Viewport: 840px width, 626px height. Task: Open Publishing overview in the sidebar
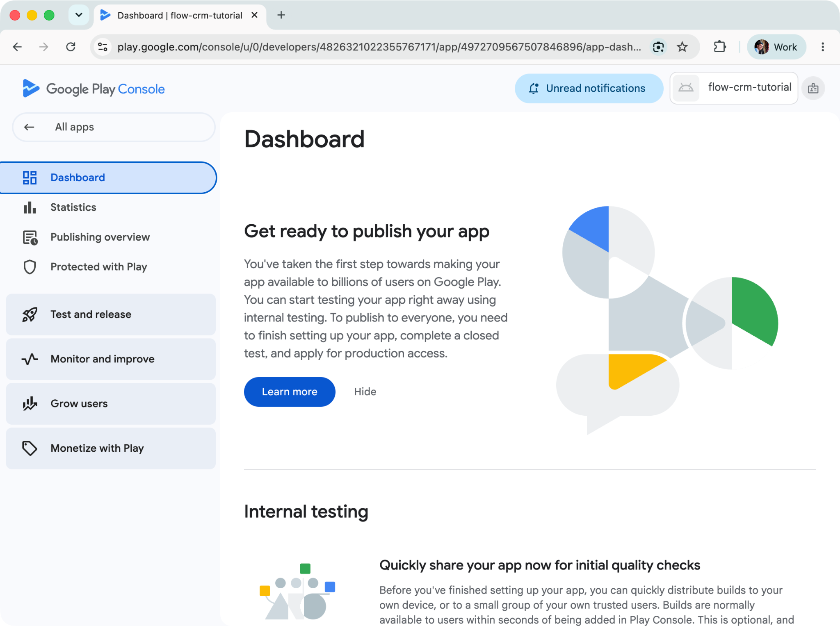click(x=108, y=237)
